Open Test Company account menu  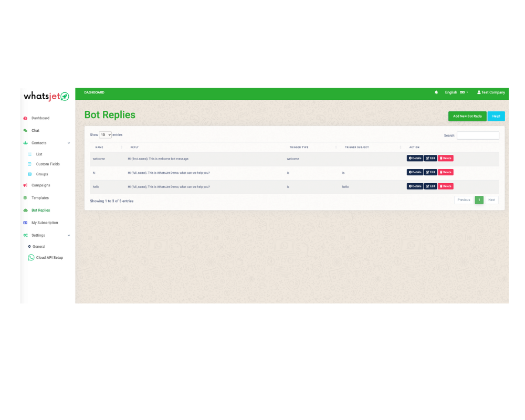[491, 92]
